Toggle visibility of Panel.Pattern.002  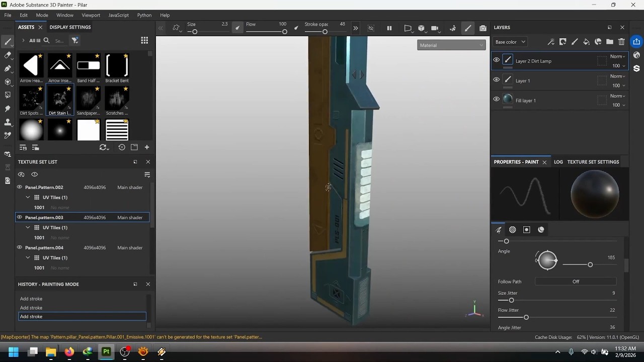[x=20, y=187]
